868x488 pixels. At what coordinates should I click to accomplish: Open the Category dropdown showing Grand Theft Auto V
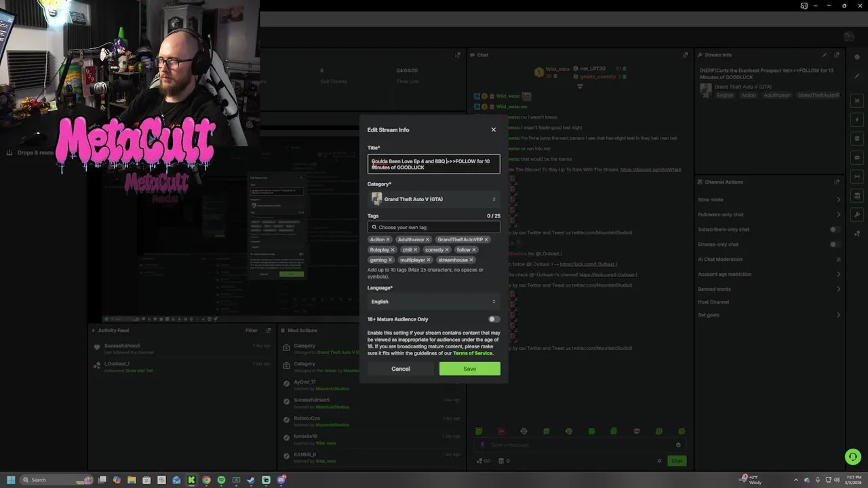click(434, 199)
